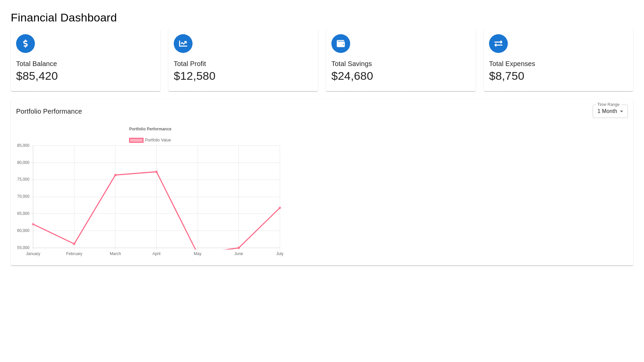
Task: Click the February data point on chart
Action: point(74,244)
